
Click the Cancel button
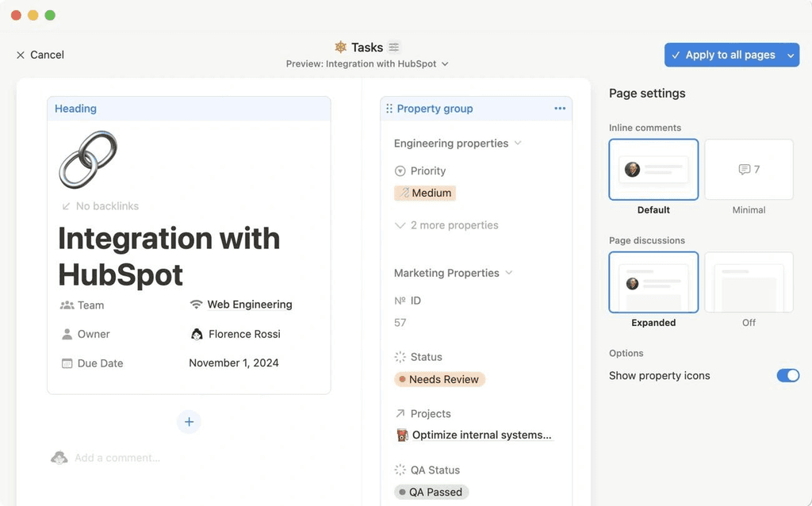(39, 55)
